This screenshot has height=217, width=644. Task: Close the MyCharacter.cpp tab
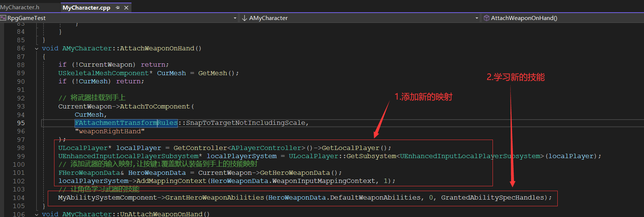(x=126, y=8)
